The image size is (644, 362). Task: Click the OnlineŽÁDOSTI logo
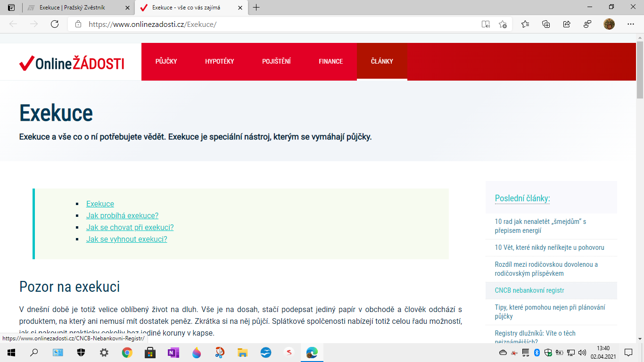72,62
